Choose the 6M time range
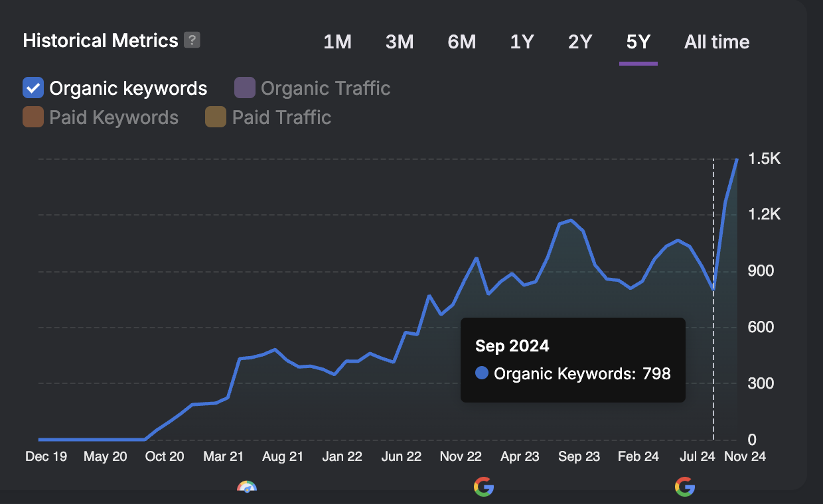 coord(461,42)
